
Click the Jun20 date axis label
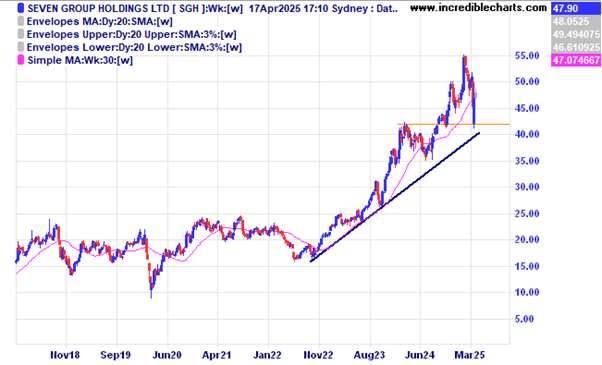(x=167, y=355)
